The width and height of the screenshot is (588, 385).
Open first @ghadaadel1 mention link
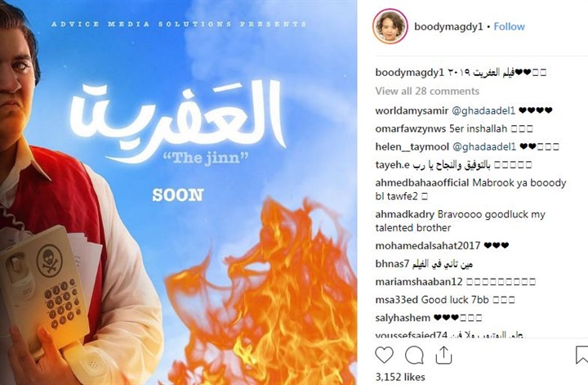[483, 110]
